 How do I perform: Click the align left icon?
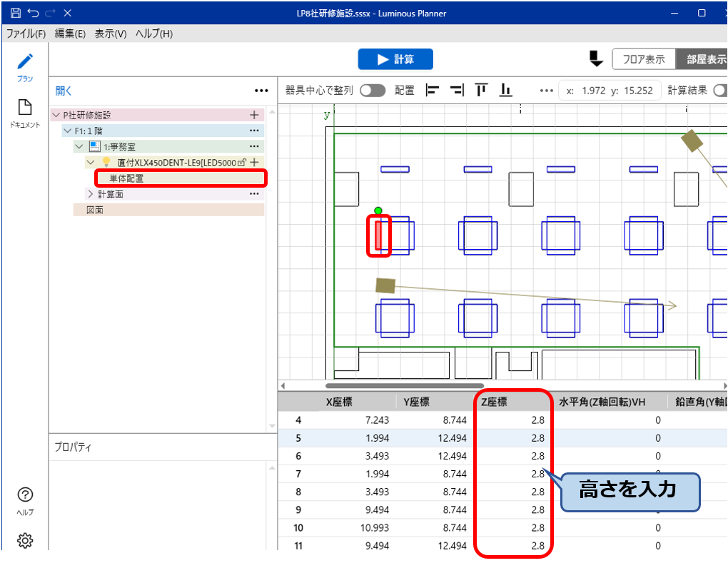[432, 90]
